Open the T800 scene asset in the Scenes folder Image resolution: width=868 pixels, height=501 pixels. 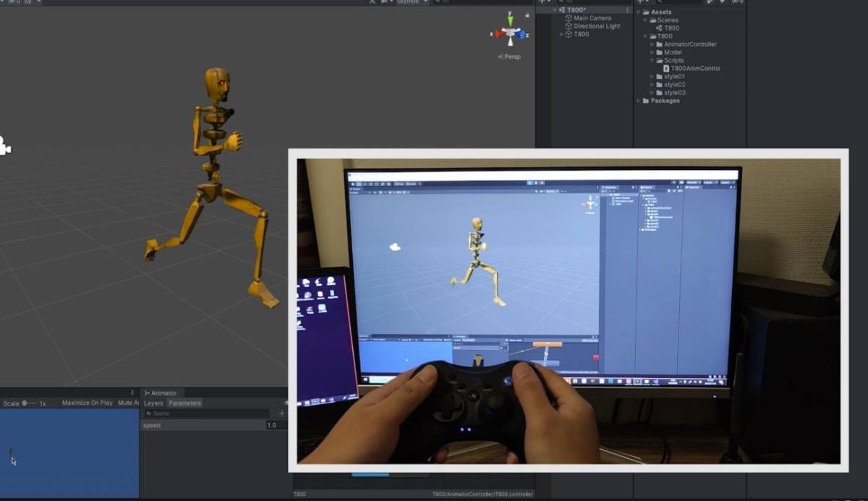coord(671,28)
